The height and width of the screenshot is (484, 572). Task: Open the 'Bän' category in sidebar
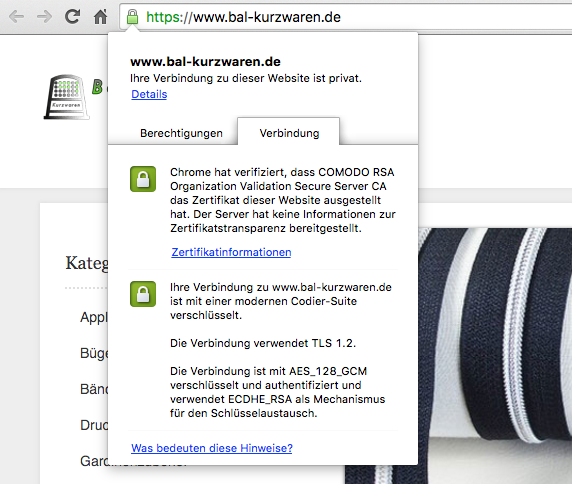pyautogui.click(x=94, y=389)
